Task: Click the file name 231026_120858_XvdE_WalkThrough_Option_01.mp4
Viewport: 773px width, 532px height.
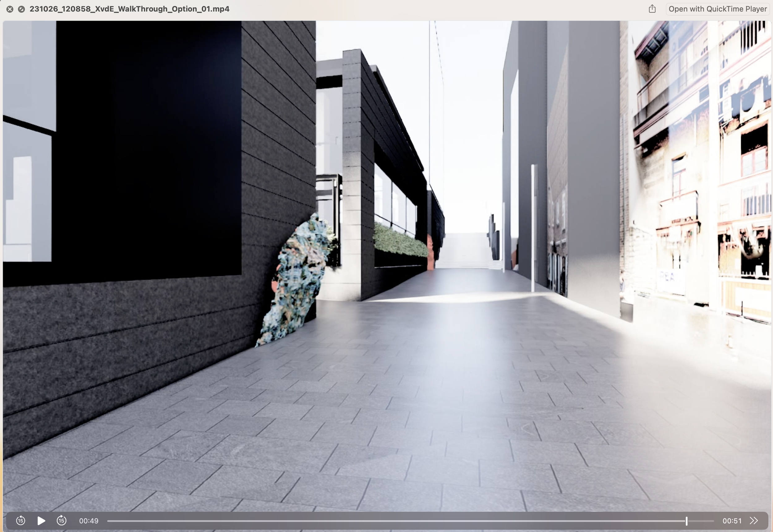Action: coord(129,9)
